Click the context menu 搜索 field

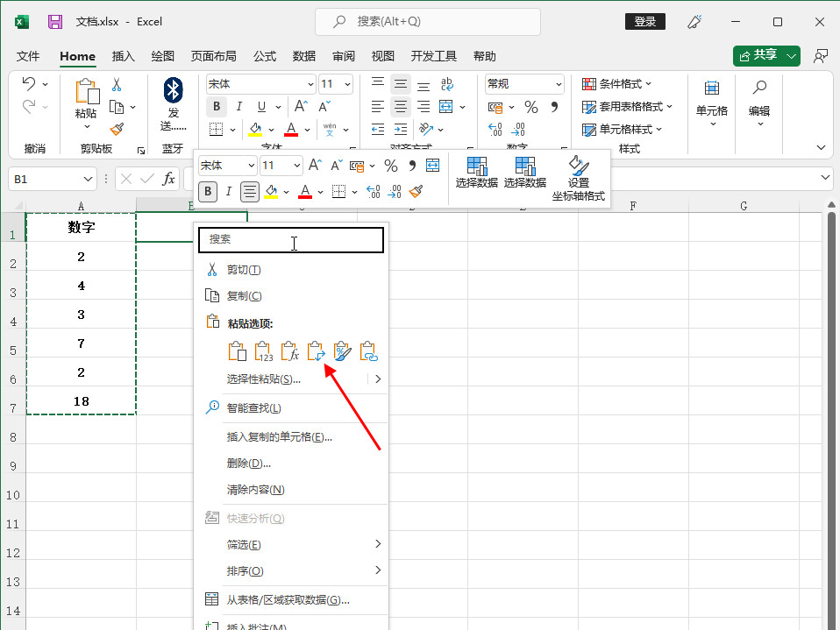click(291, 239)
